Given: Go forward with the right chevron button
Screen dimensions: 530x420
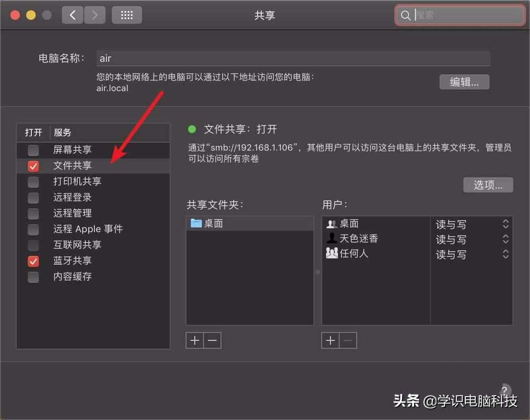Looking at the screenshot, I should pos(95,15).
